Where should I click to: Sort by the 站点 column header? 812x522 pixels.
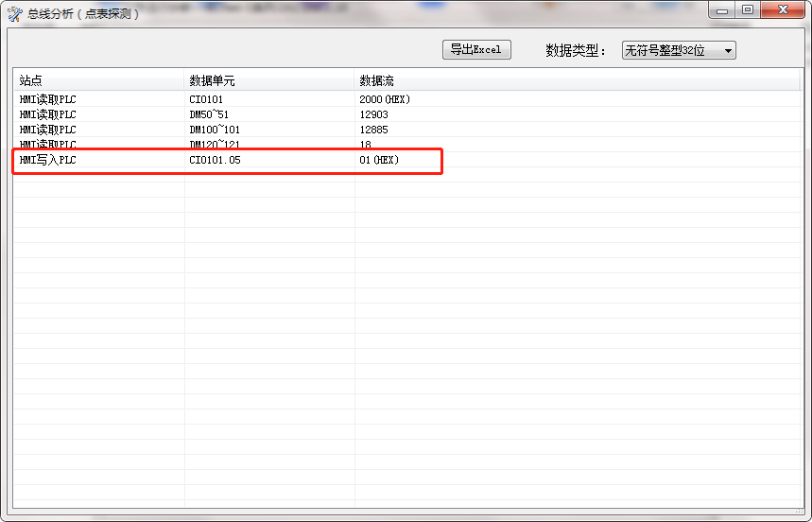98,80
